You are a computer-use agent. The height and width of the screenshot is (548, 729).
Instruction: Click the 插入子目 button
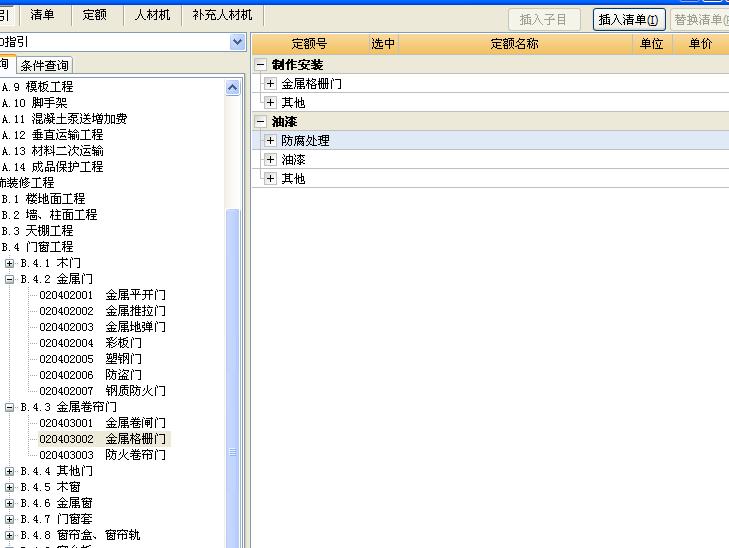pyautogui.click(x=543, y=20)
